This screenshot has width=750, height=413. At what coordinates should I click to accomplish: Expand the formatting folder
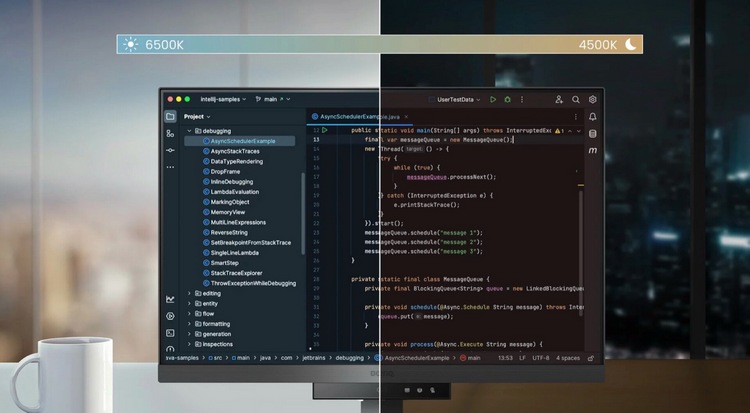188,324
